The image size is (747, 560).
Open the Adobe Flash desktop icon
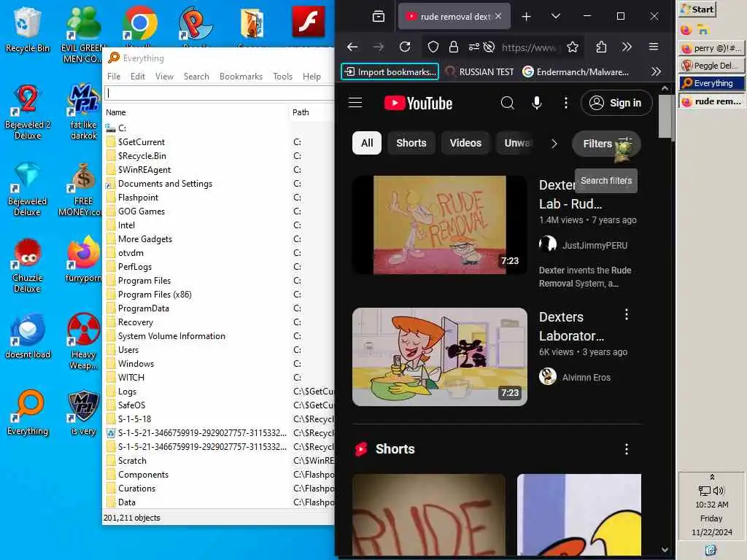309,22
